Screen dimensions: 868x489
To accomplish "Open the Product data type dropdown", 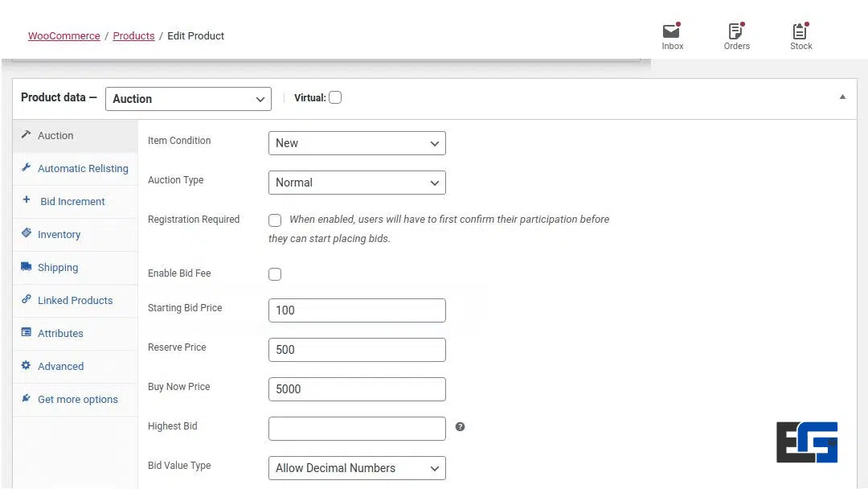I will tap(188, 99).
